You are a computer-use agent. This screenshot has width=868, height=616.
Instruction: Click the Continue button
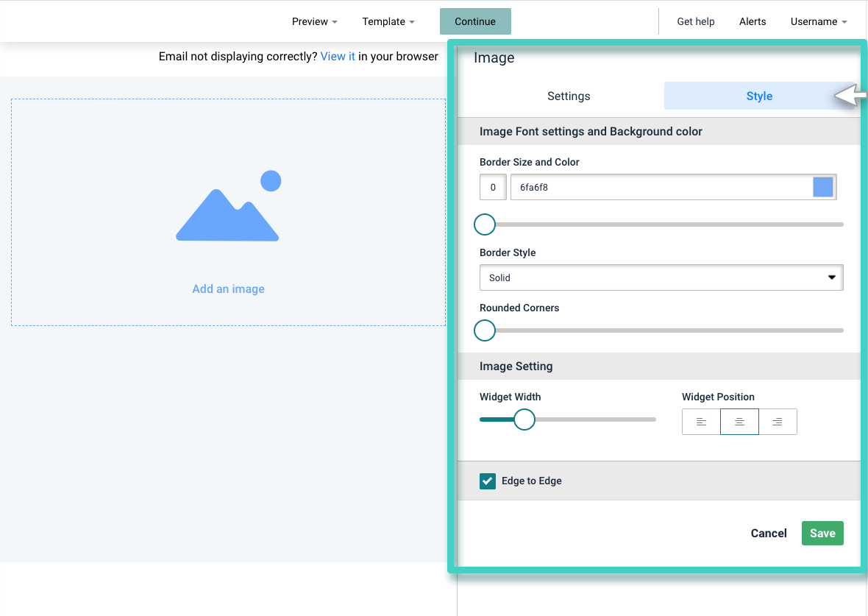pyautogui.click(x=475, y=21)
